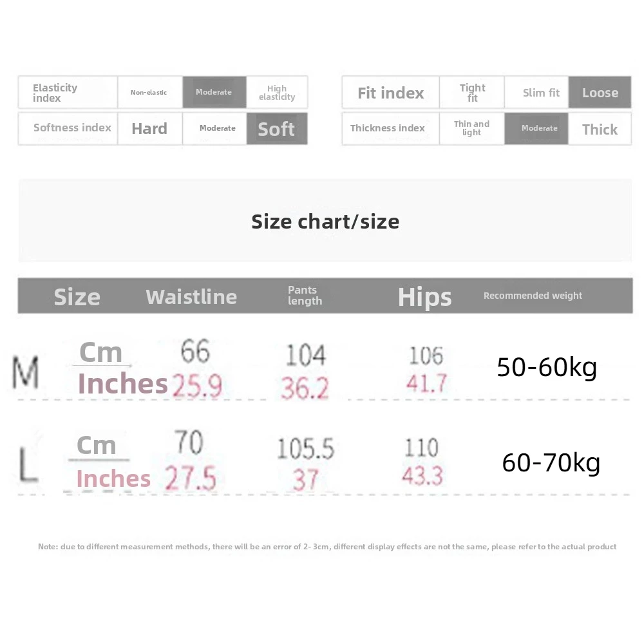Select Moderate in the Thickness index row

click(x=539, y=128)
